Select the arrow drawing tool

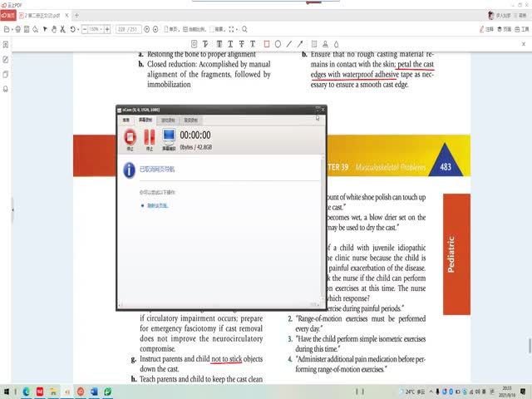point(300,44)
